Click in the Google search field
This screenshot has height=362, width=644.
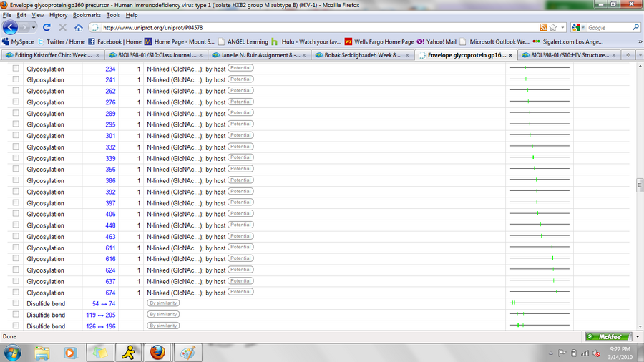pyautogui.click(x=607, y=28)
